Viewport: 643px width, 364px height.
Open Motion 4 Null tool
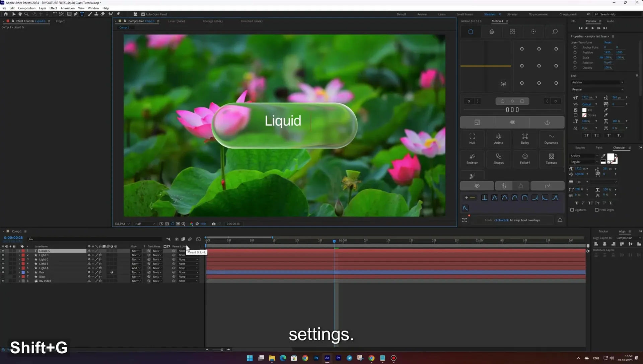point(472,139)
